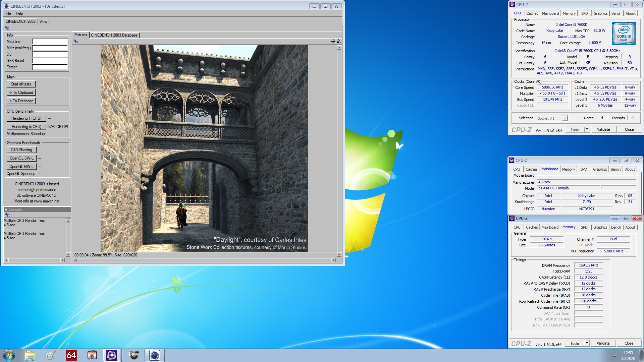Viewport: 644px width, 362px height.
Task: Click the DRAM Frequency value 1691.2 MHz
Action: coord(588,265)
